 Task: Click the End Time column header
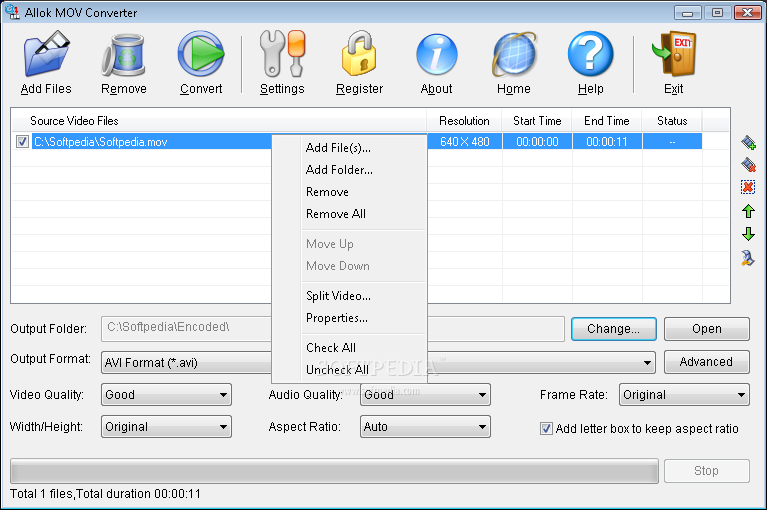(x=607, y=121)
